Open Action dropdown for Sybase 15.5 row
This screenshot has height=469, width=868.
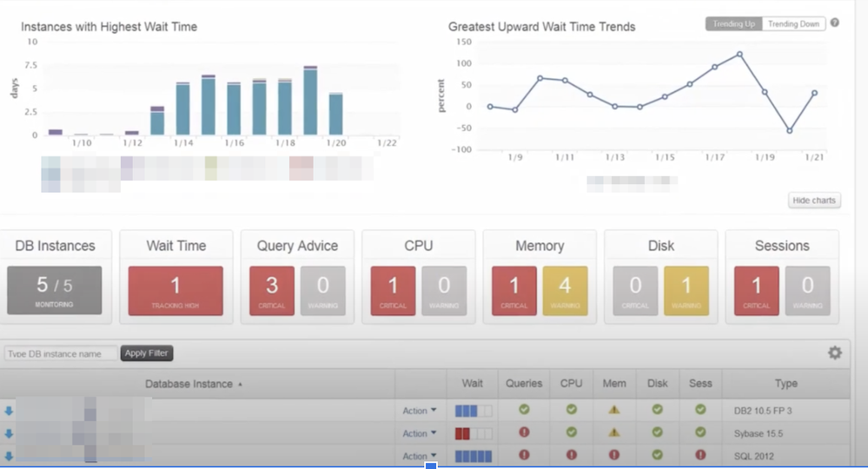tap(419, 433)
